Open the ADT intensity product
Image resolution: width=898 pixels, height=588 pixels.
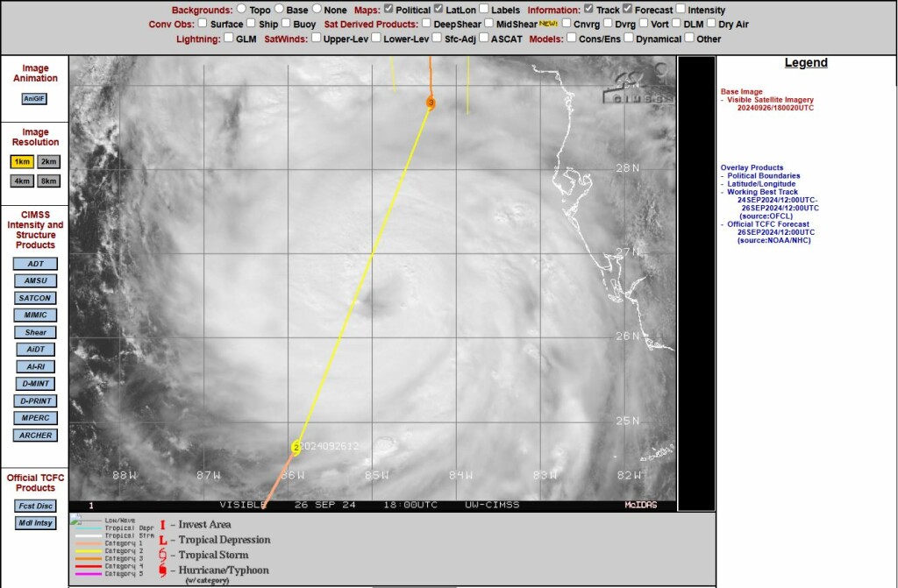[35, 264]
